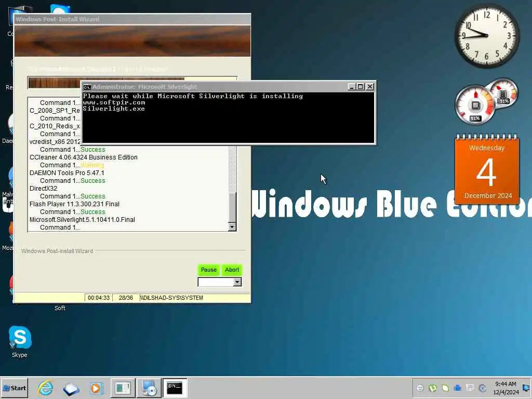
Task: Click the Success status under DAEMON Tools
Action: 93,180
